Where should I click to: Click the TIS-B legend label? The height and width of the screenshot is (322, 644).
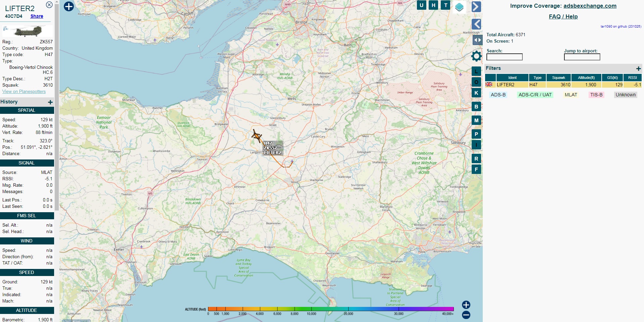point(596,95)
